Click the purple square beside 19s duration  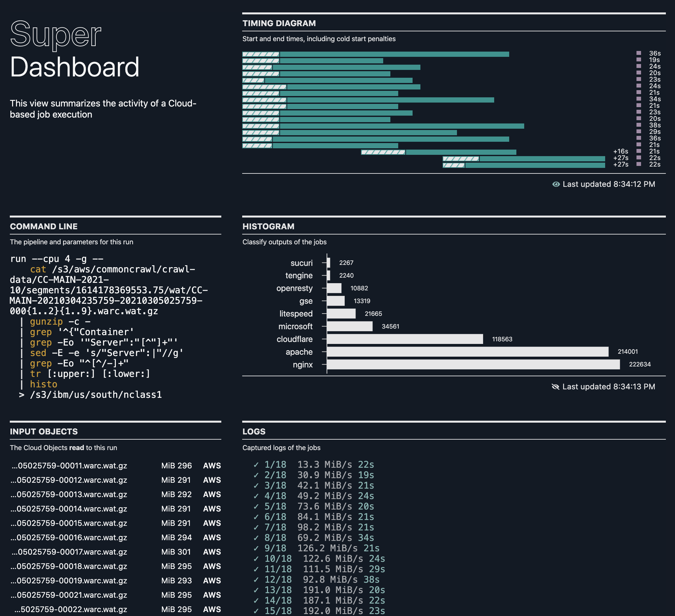click(x=639, y=60)
